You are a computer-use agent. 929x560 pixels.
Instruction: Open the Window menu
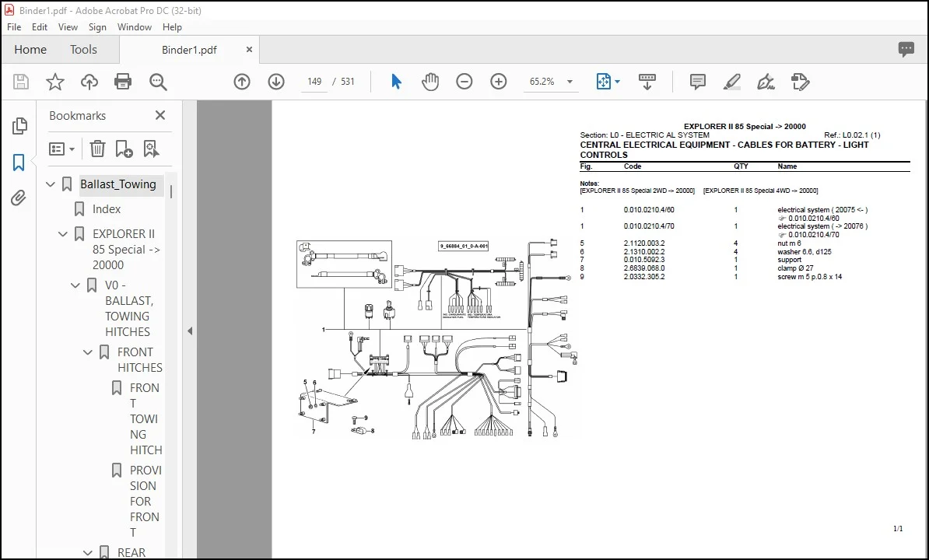[135, 26]
